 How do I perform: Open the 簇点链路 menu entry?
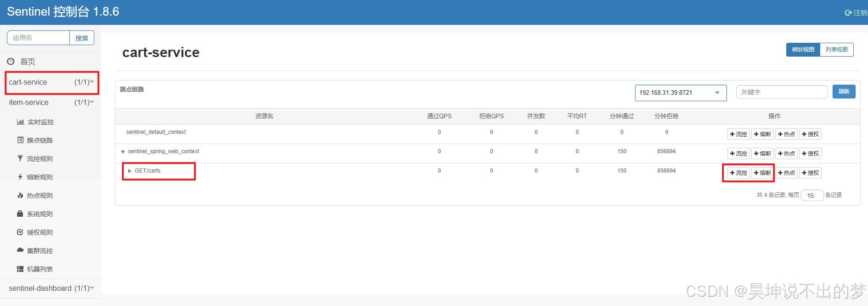[40, 140]
